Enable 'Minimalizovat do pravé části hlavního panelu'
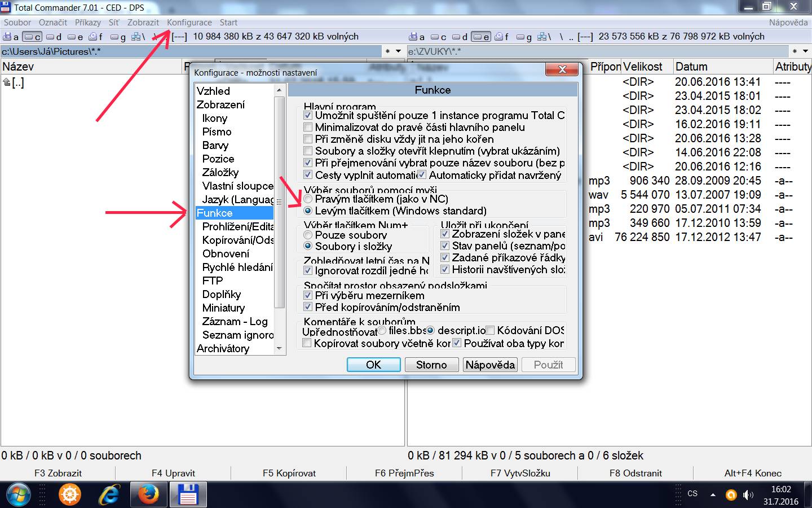Viewport: 812px width, 508px height. 308,127
